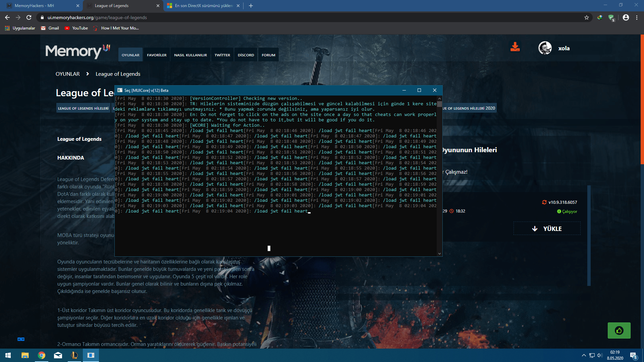The width and height of the screenshot is (644, 362).
Task: Close the En son DirectX tab
Action: [238, 6]
